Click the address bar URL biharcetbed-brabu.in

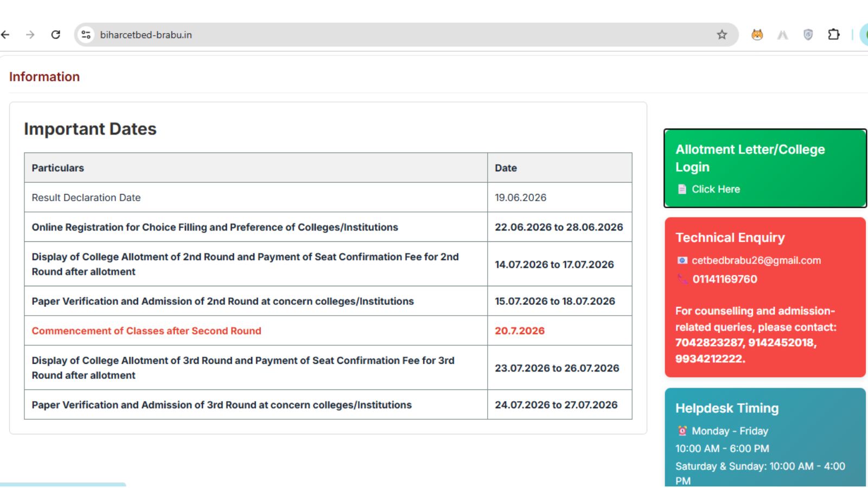pos(146,35)
